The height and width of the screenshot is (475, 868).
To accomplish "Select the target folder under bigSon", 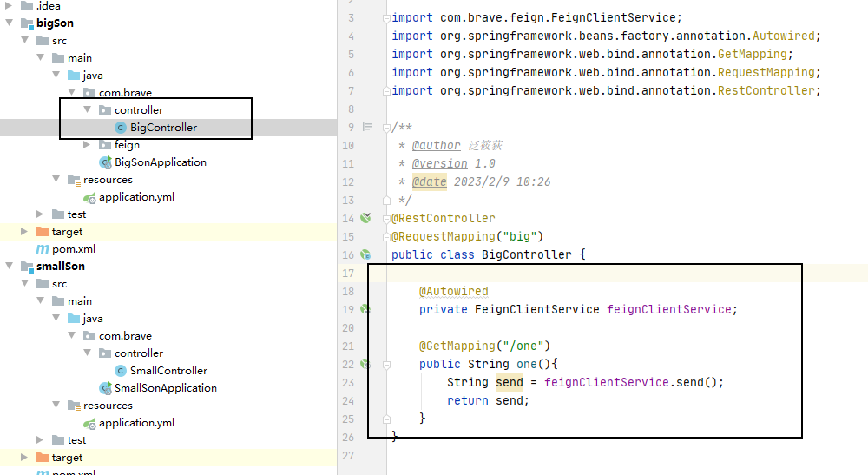I will click(x=67, y=232).
